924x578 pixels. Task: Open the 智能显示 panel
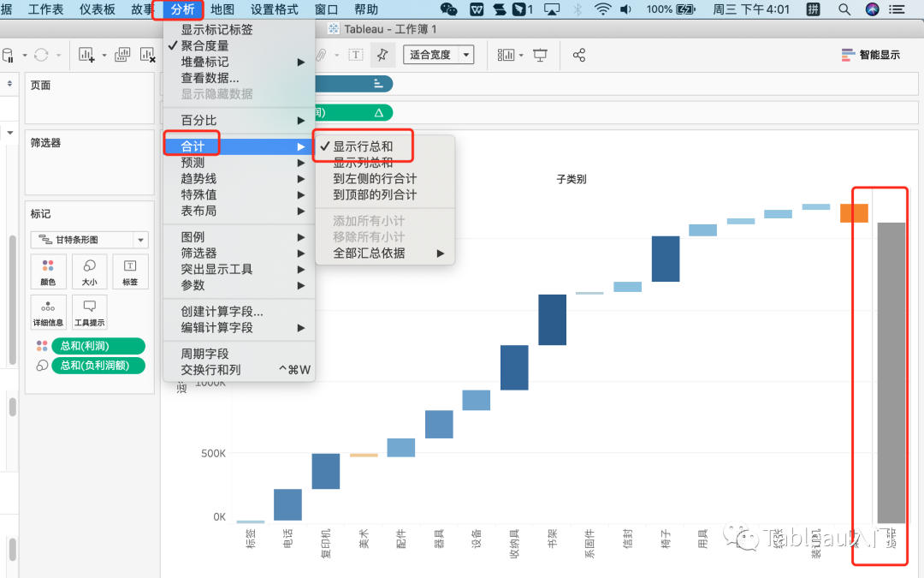coord(870,55)
